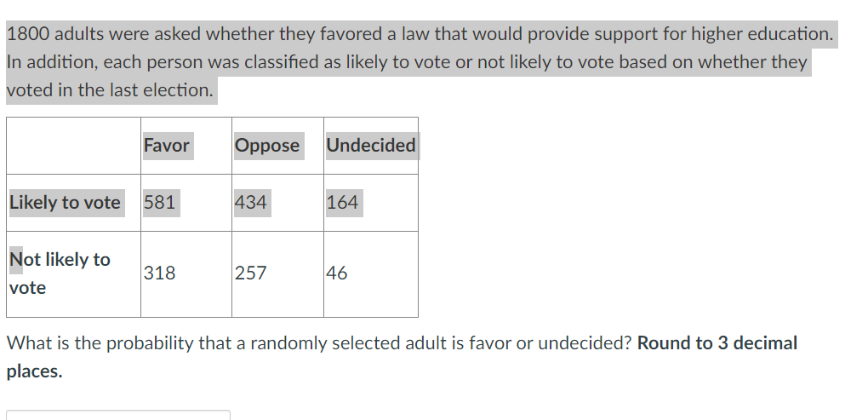Click the empty top-left table cell
The width and height of the screenshot is (868, 420).
pyautogui.click(x=73, y=146)
